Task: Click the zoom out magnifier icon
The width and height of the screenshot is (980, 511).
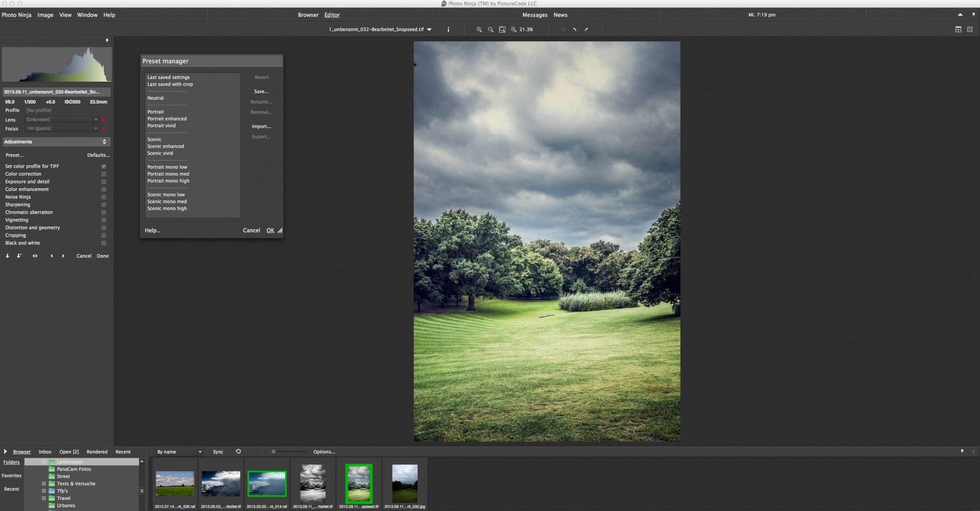Action: click(490, 30)
